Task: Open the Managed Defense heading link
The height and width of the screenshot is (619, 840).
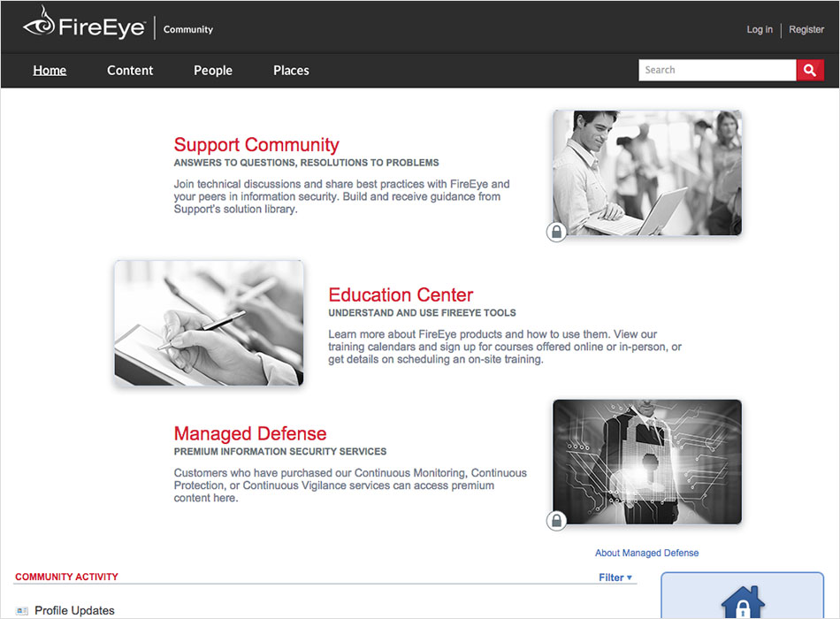Action: click(250, 433)
